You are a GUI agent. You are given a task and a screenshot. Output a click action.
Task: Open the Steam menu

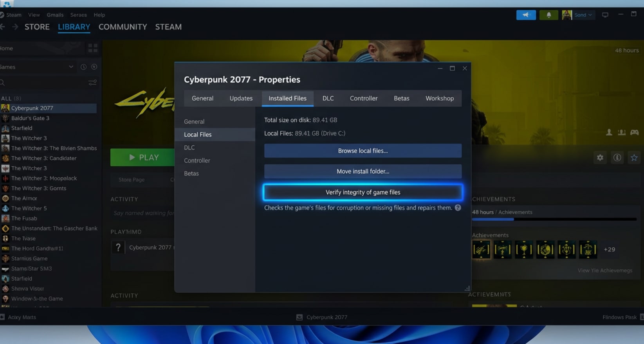[14, 15]
